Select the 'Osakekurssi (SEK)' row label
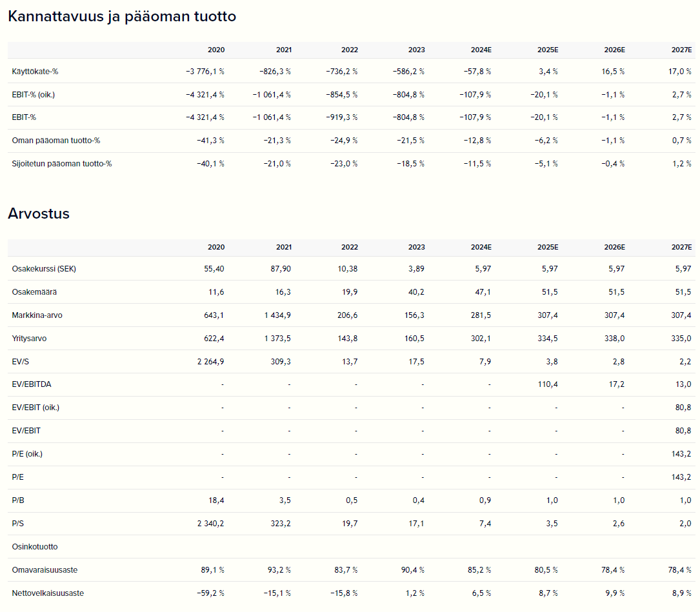 [x=44, y=269]
